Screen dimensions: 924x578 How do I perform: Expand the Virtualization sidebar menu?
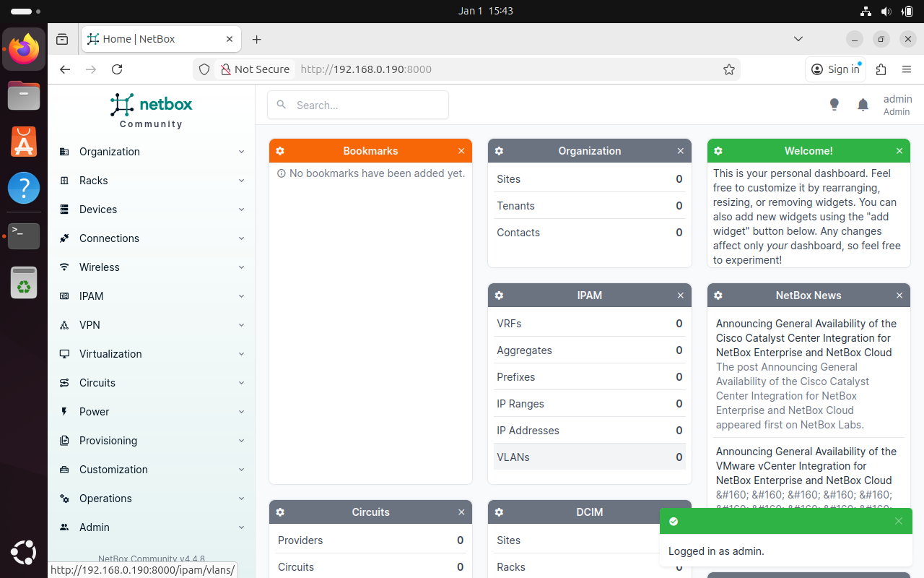[152, 354]
